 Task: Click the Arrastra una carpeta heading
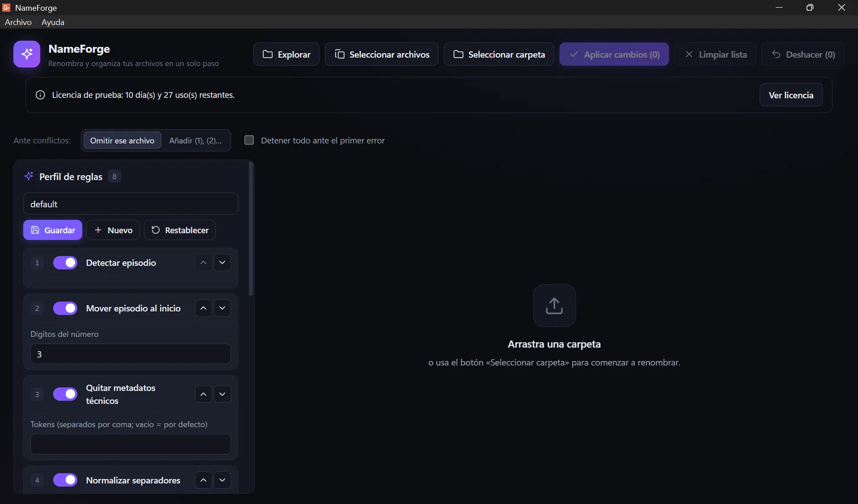click(554, 344)
